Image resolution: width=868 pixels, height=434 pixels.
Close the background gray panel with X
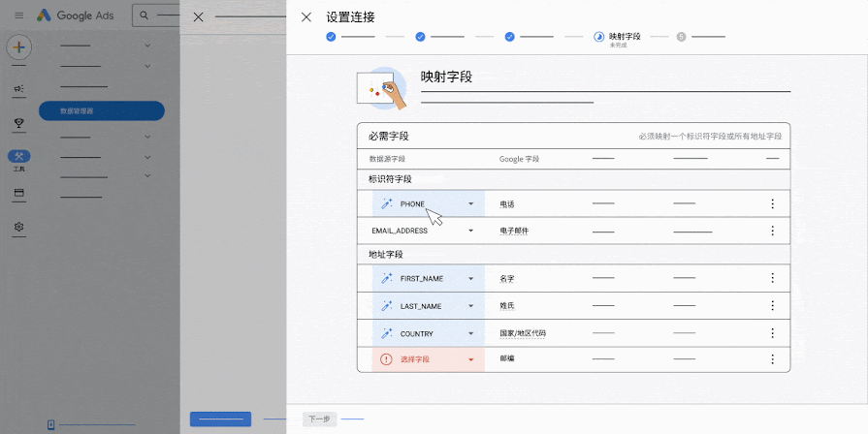pos(198,17)
